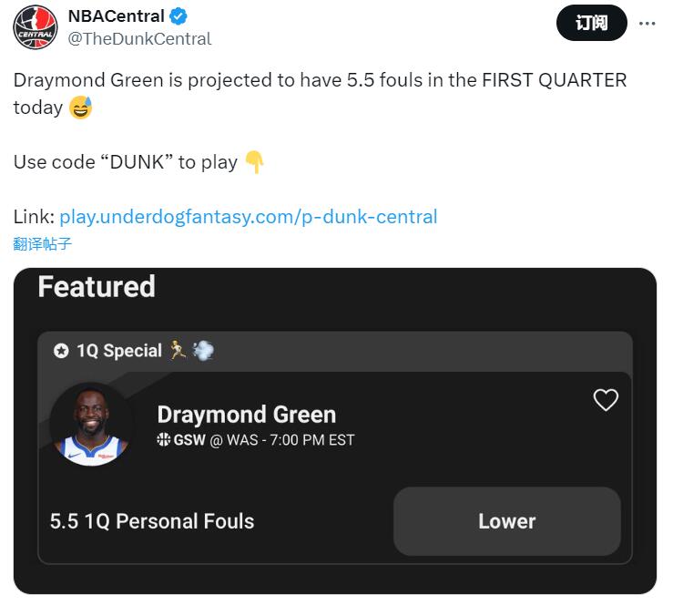Open the three-dot more options menu
This screenshot has width=673, height=616.
648,24
